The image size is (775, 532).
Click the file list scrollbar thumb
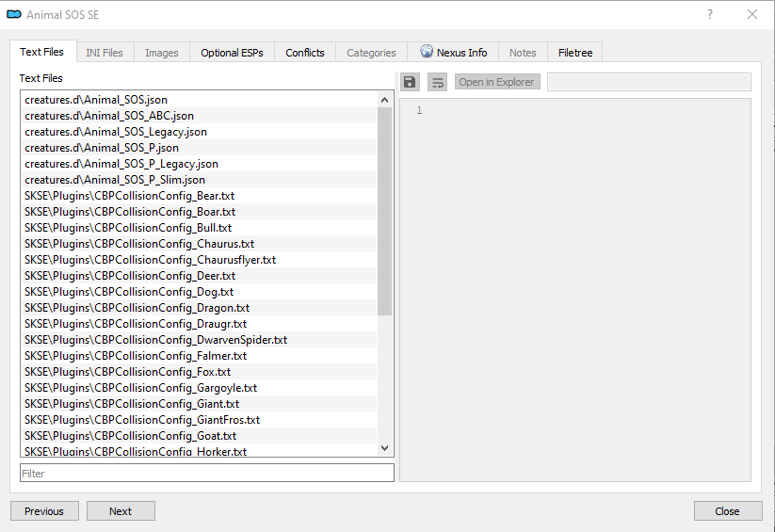pyautogui.click(x=384, y=211)
